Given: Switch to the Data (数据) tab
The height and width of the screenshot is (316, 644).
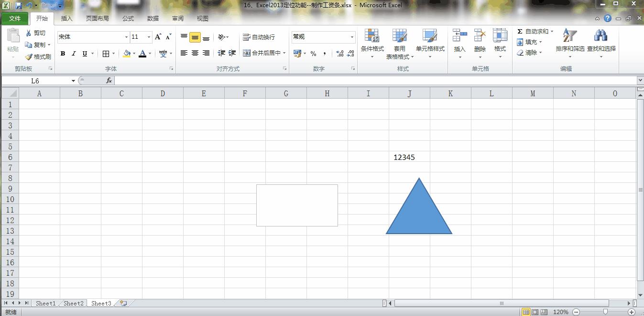Looking at the screenshot, I should tap(153, 19).
